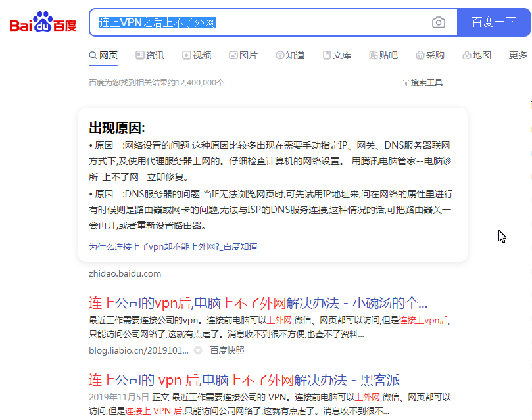Switch to the 文库 tab
This screenshot has width=532, height=420.
337,55
